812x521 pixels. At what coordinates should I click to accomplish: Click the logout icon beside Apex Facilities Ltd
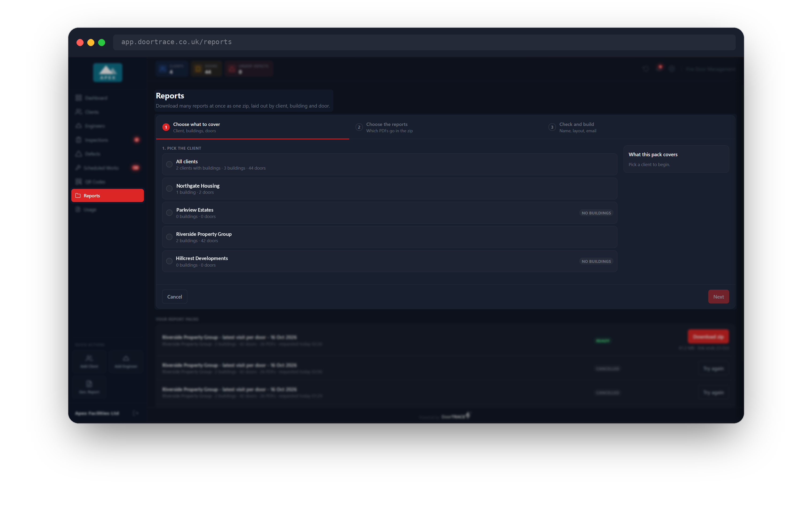pyautogui.click(x=135, y=413)
